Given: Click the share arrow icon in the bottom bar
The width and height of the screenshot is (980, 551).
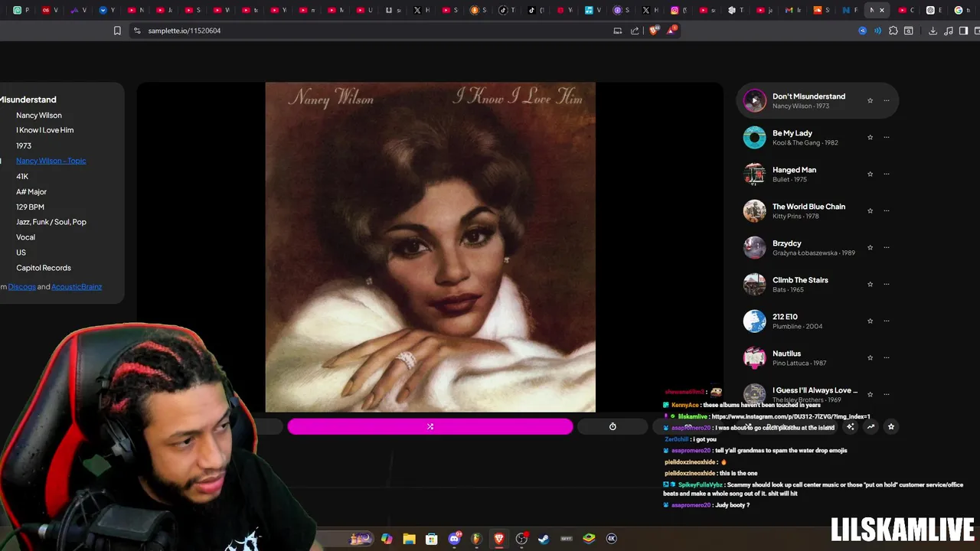Looking at the screenshot, I should (871, 427).
